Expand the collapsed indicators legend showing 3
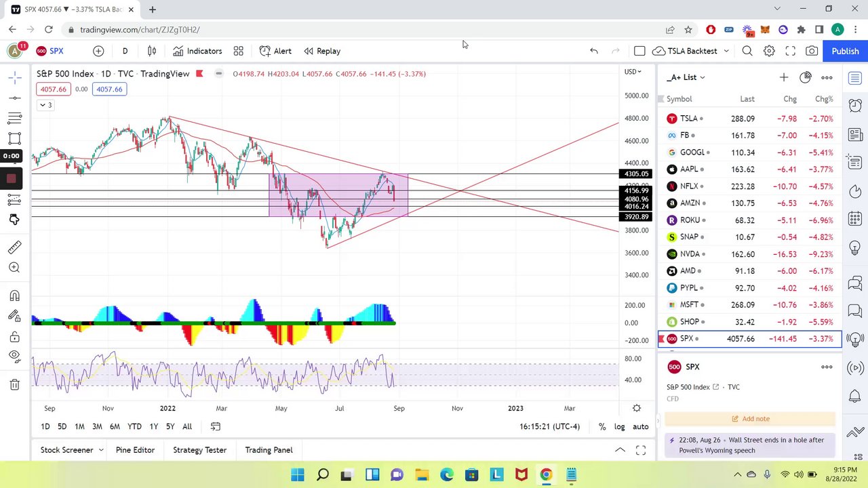The image size is (868, 488). coord(45,105)
